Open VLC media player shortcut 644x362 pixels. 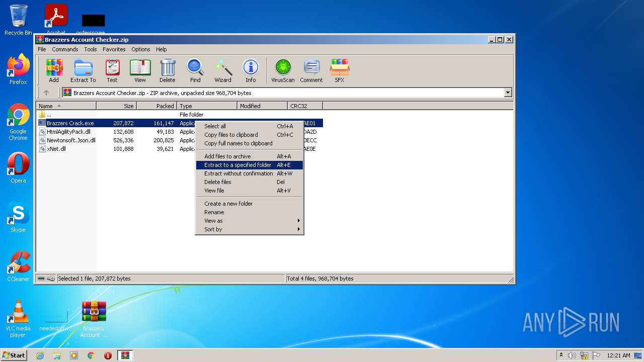(x=18, y=319)
